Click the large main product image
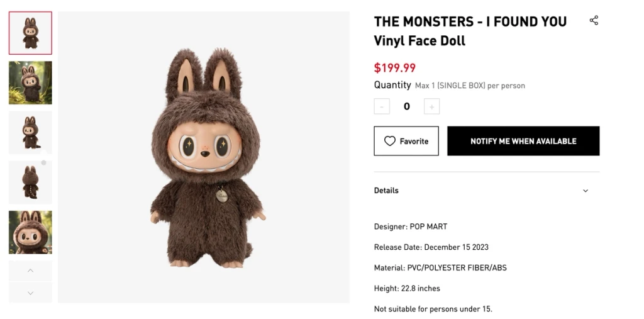Screen dimensions: 644x319 click(204, 157)
